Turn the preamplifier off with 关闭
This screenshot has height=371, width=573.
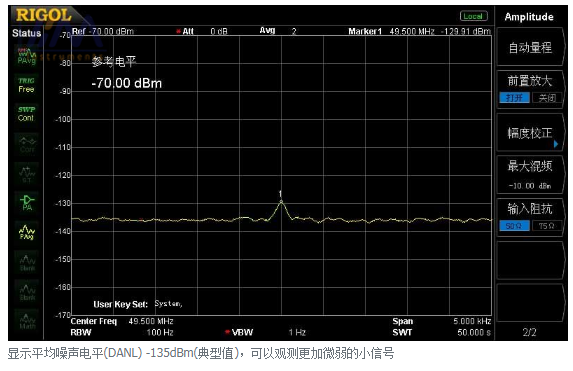(546, 98)
